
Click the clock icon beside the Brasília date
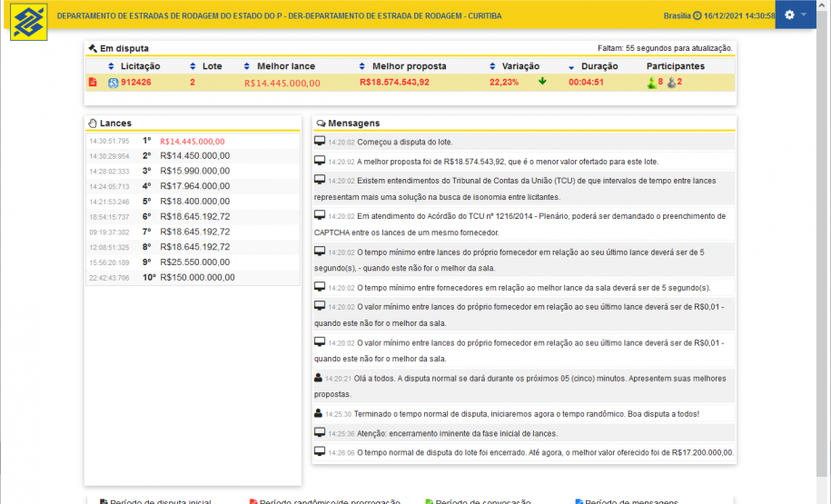click(x=697, y=15)
